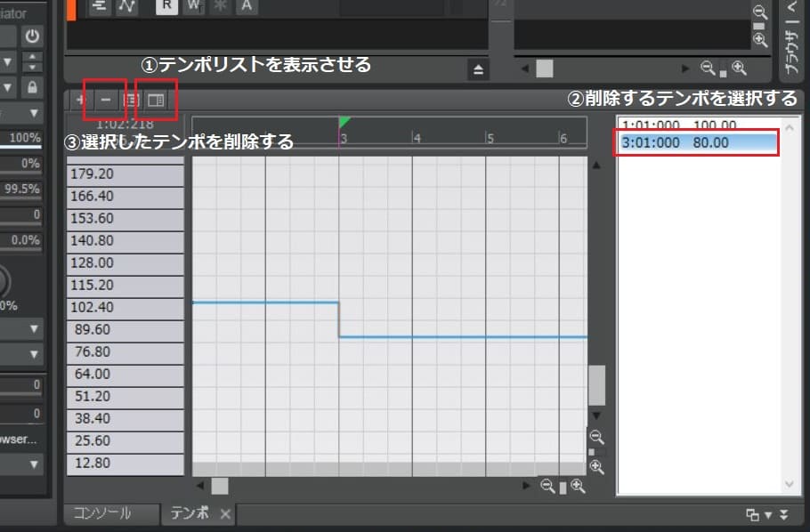Collapse the dock with double chevron
The height and width of the screenshot is (532, 810).
point(783,514)
